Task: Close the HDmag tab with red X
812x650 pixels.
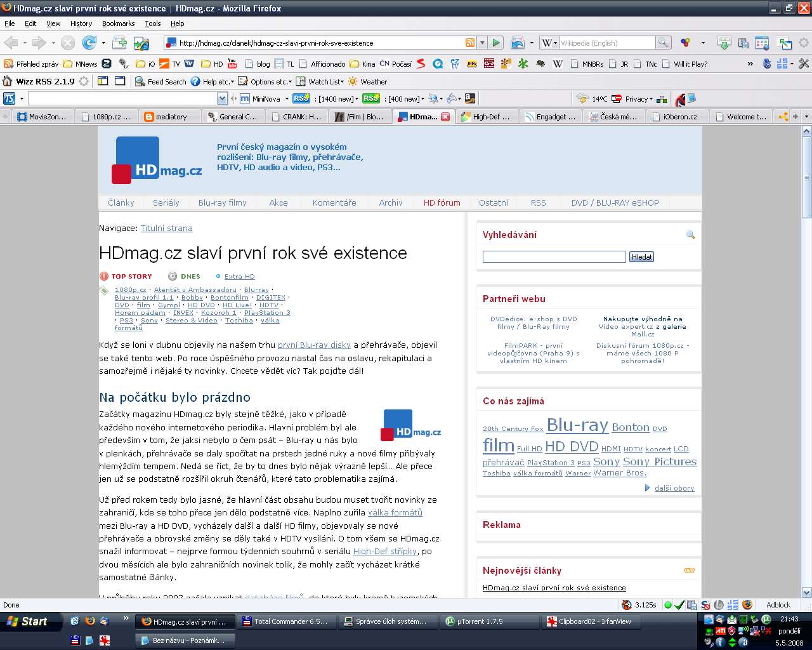Action: (445, 117)
